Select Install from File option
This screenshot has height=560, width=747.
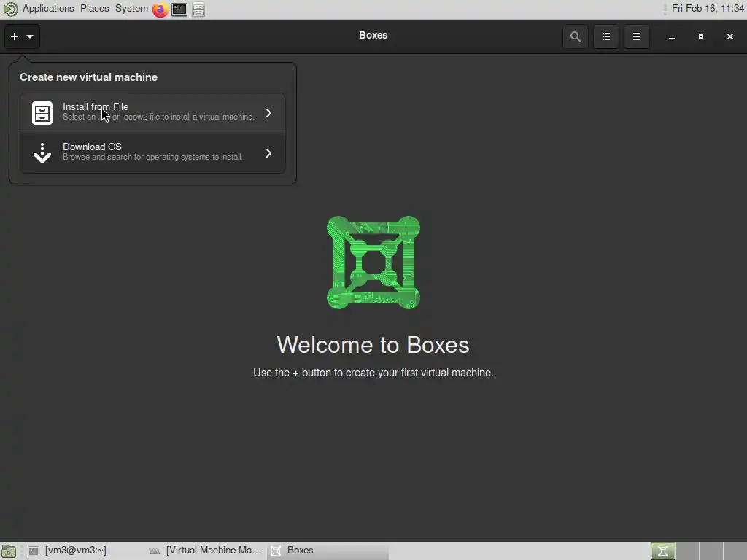click(152, 113)
